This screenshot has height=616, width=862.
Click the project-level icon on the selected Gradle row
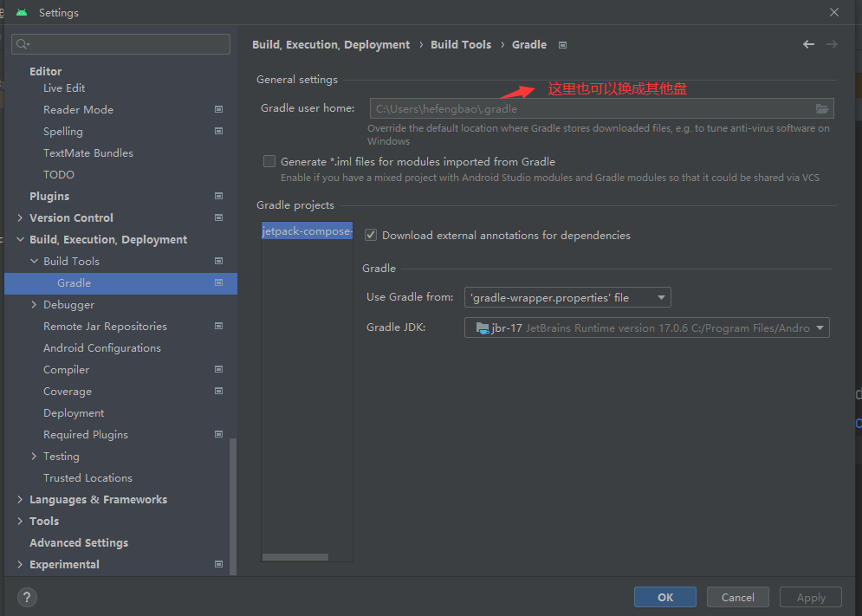click(x=219, y=282)
